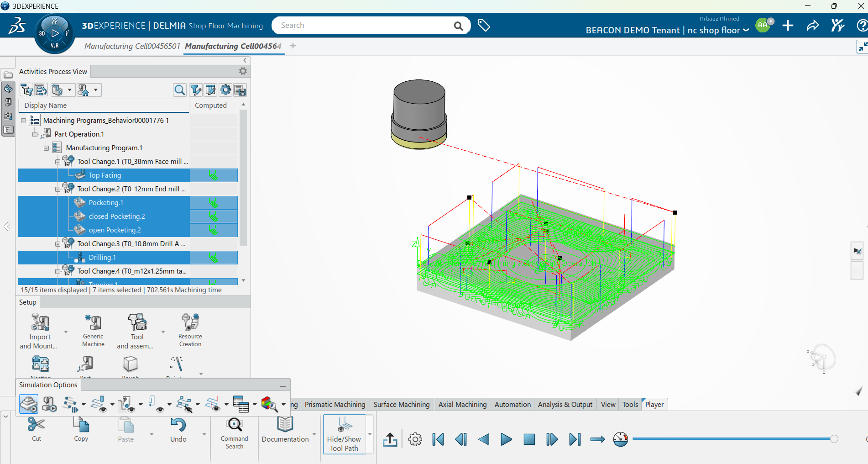Open the Documentation dropdown arrow
Image resolution: width=868 pixels, height=464 pixels.
(x=314, y=434)
